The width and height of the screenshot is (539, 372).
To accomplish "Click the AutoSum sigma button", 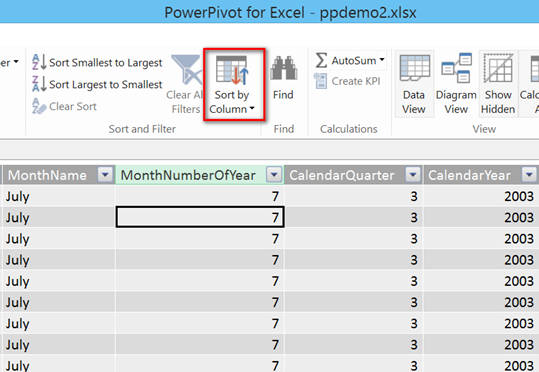I will coord(345,61).
